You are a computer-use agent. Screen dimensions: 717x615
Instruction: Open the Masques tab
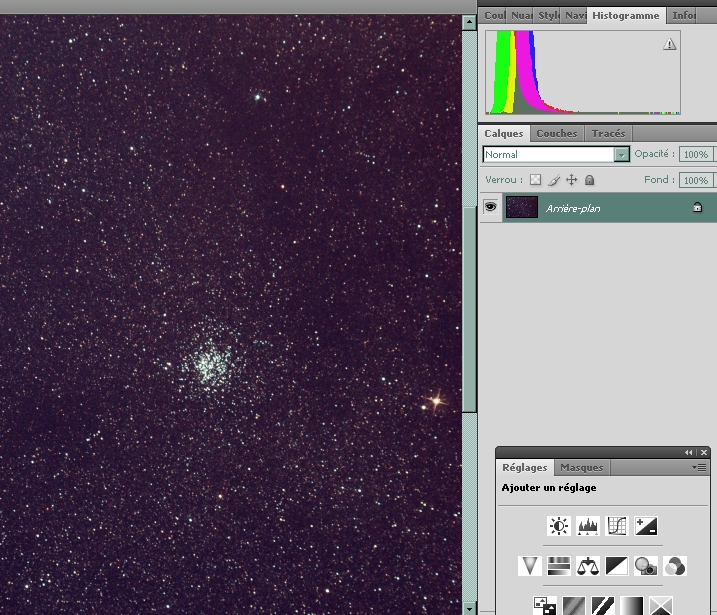coord(582,467)
